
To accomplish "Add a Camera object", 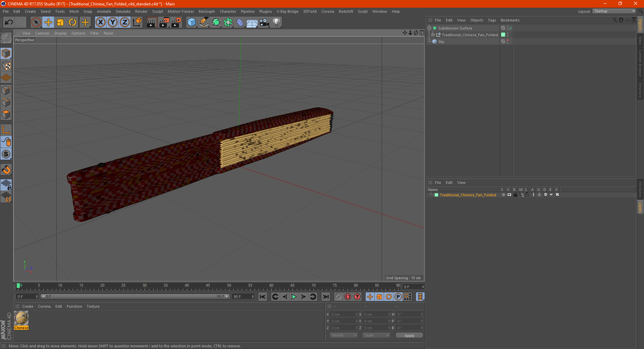I will point(264,22).
